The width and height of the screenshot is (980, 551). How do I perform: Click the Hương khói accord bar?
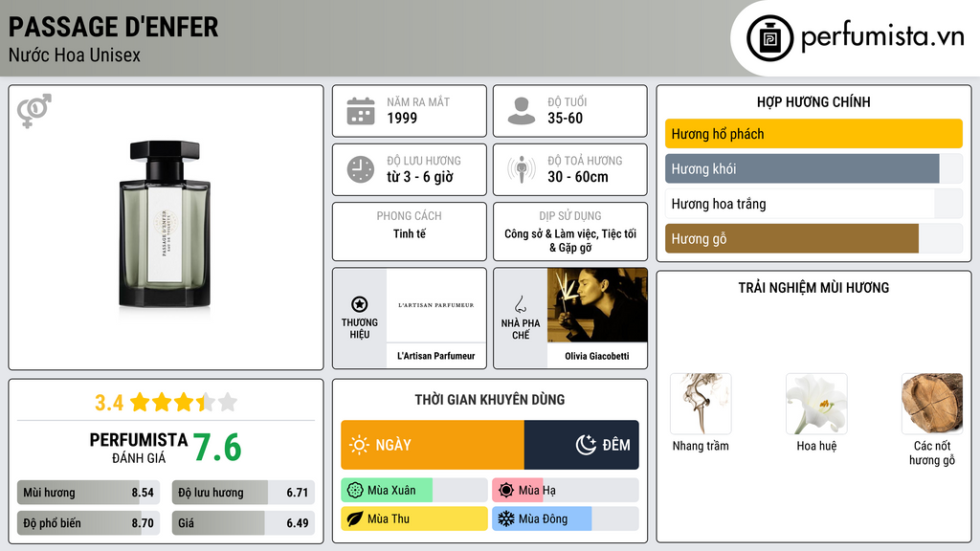coord(813,168)
